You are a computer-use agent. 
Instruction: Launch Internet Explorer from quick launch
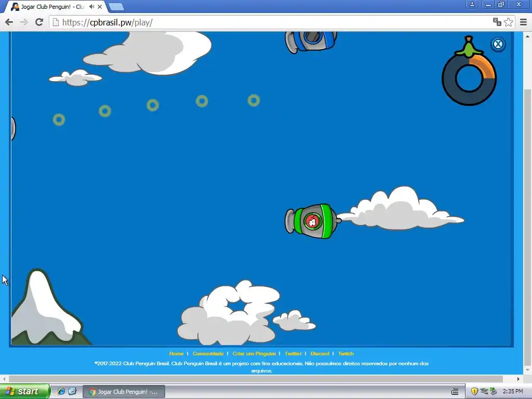[61, 391]
